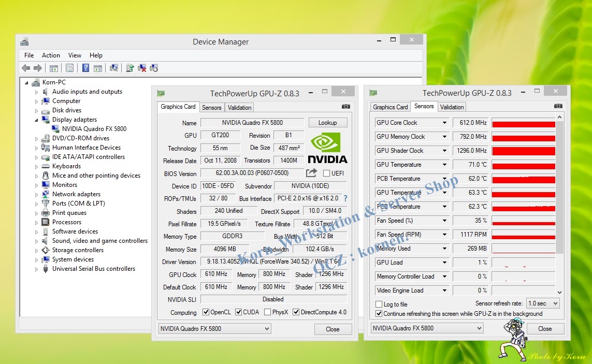Screen dimensions: 592x364
Task: Select Processors in the device tree
Action: click(x=67, y=222)
